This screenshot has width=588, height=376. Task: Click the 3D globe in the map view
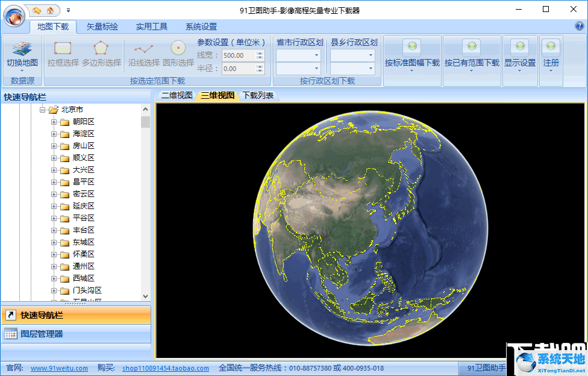[x=371, y=228]
